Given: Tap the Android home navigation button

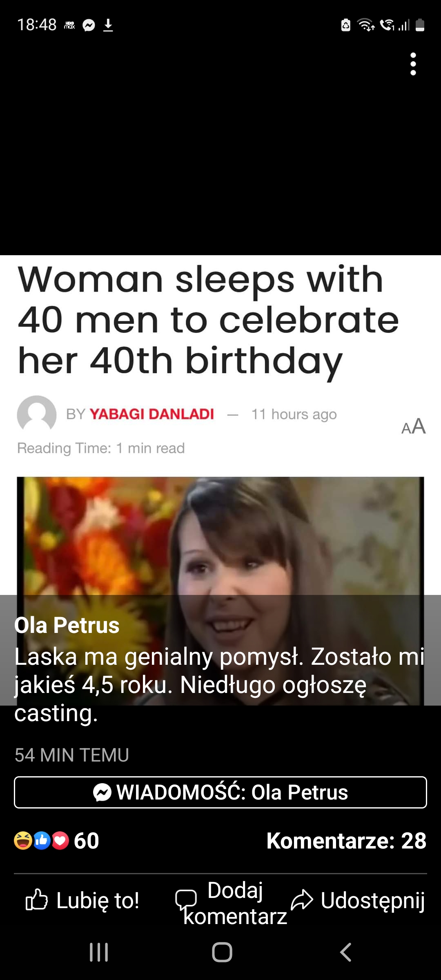Looking at the screenshot, I should (222, 952).
